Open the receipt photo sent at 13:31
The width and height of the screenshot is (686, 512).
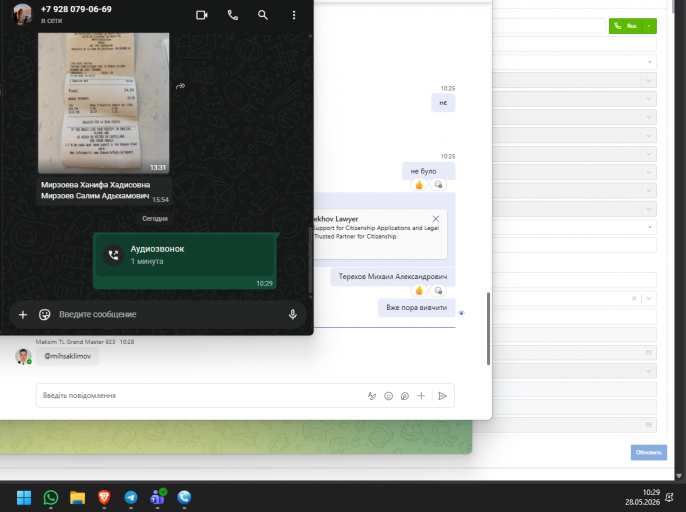(104, 103)
